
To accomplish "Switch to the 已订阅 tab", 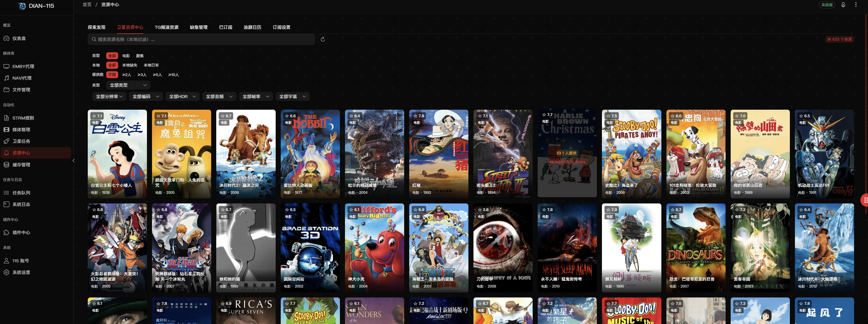I will tap(225, 27).
